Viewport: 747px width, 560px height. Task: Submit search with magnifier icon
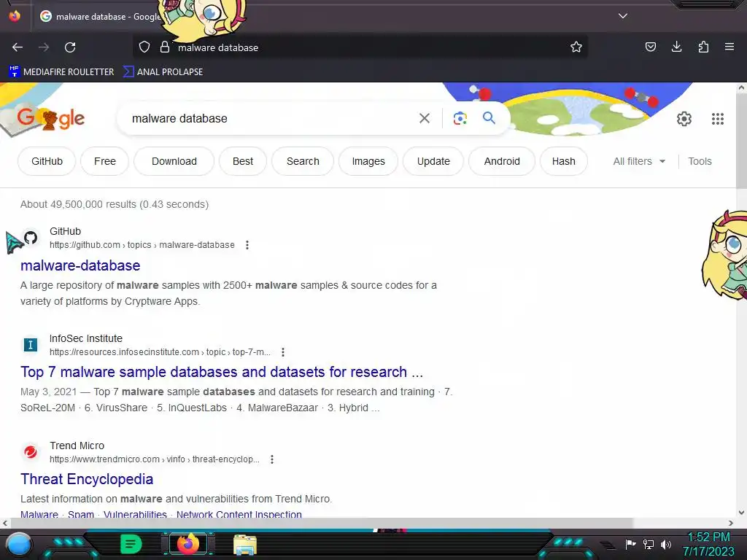[x=489, y=117]
